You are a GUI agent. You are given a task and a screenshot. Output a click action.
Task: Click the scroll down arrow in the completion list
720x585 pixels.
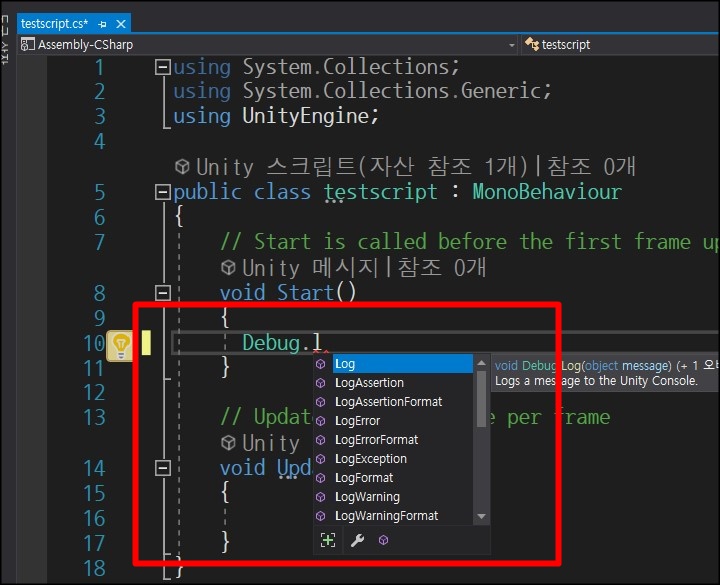(x=481, y=516)
